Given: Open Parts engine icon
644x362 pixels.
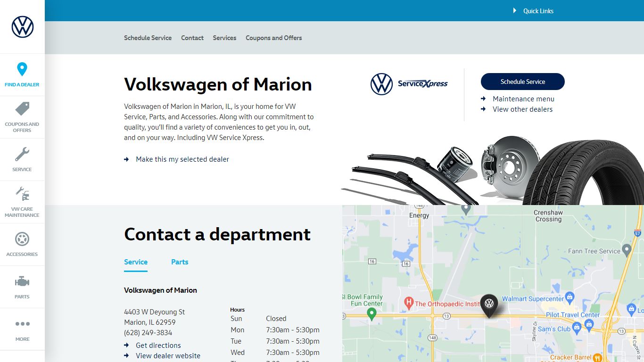Looking at the screenshot, I should tap(22, 282).
